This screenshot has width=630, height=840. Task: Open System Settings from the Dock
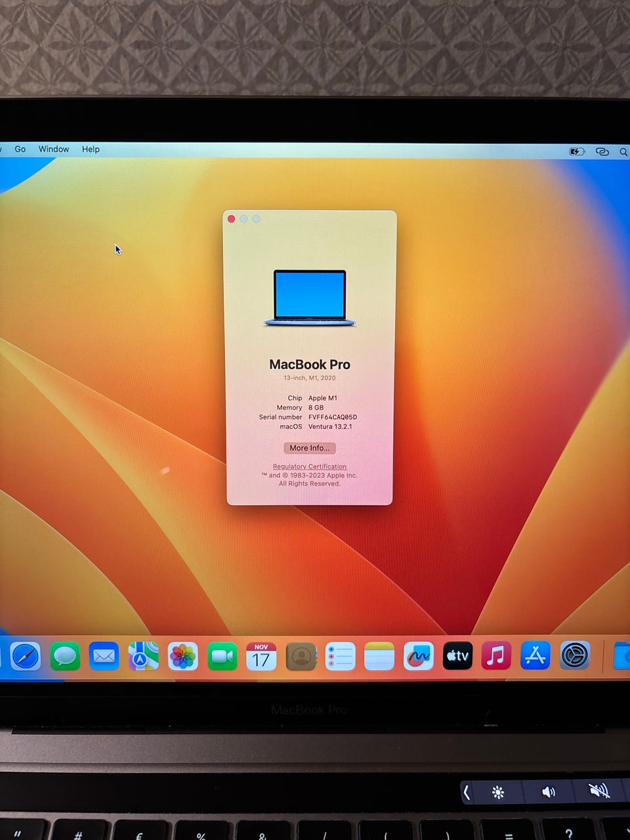[x=575, y=656]
